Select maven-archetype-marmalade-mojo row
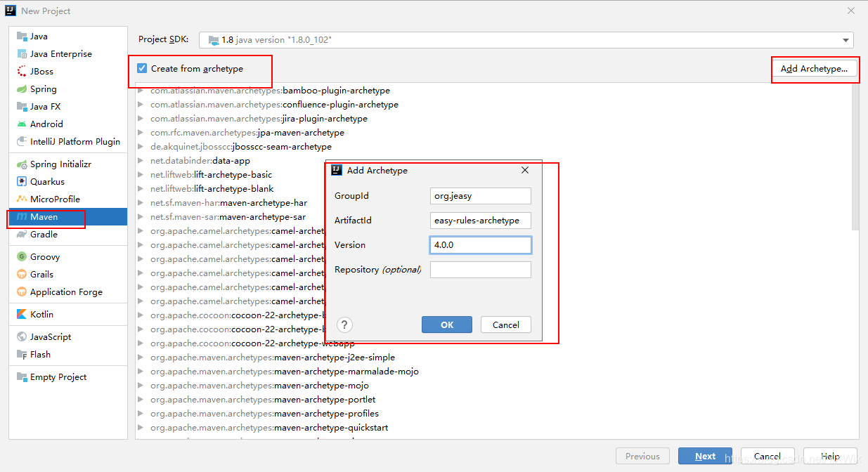 click(x=285, y=372)
